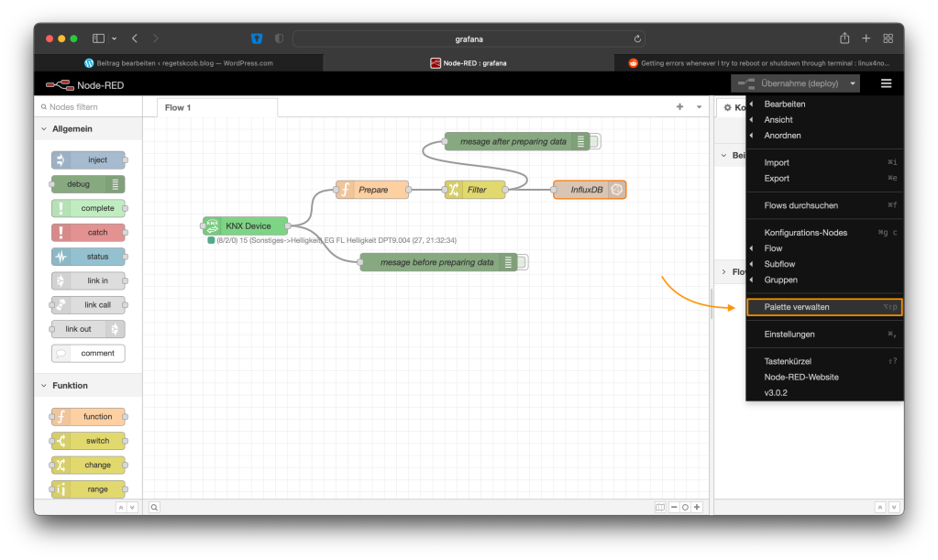The width and height of the screenshot is (938, 560).
Task: Disable the 'mesage after preparing data' debug node
Action: click(595, 141)
